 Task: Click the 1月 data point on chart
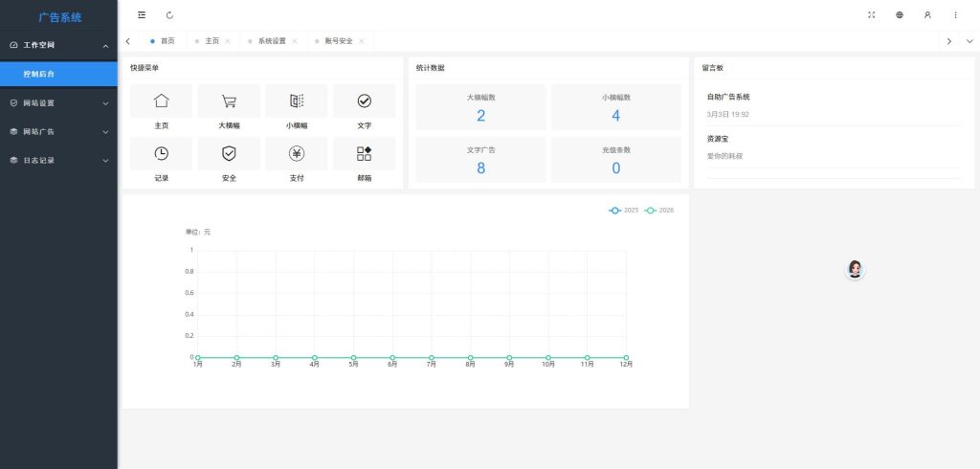(197, 358)
